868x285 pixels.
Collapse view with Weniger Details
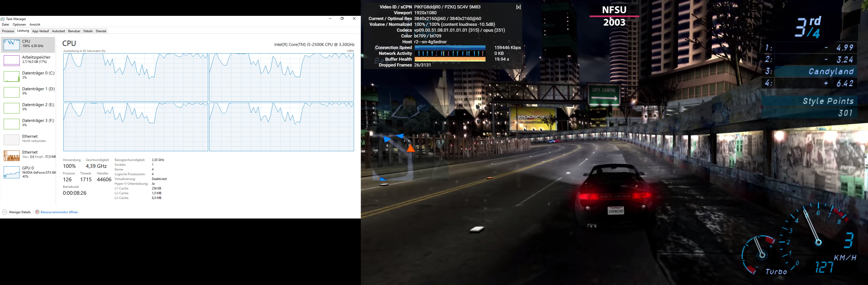click(x=16, y=212)
